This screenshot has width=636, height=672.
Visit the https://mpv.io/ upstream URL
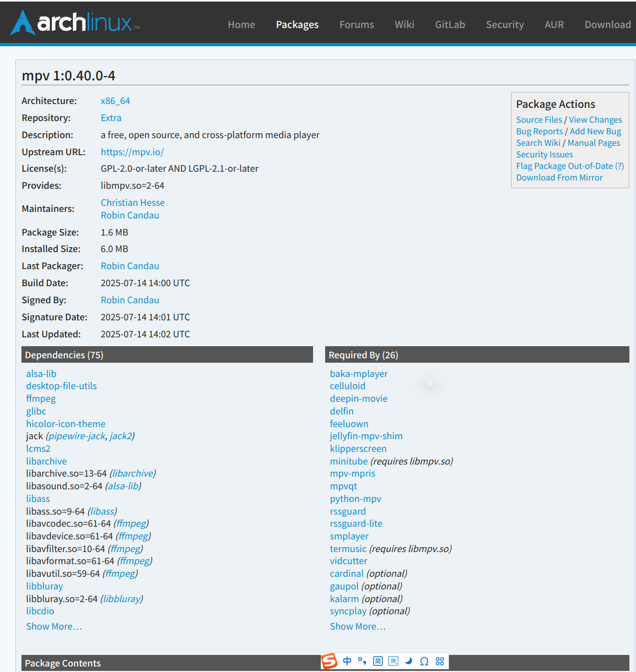click(x=132, y=152)
